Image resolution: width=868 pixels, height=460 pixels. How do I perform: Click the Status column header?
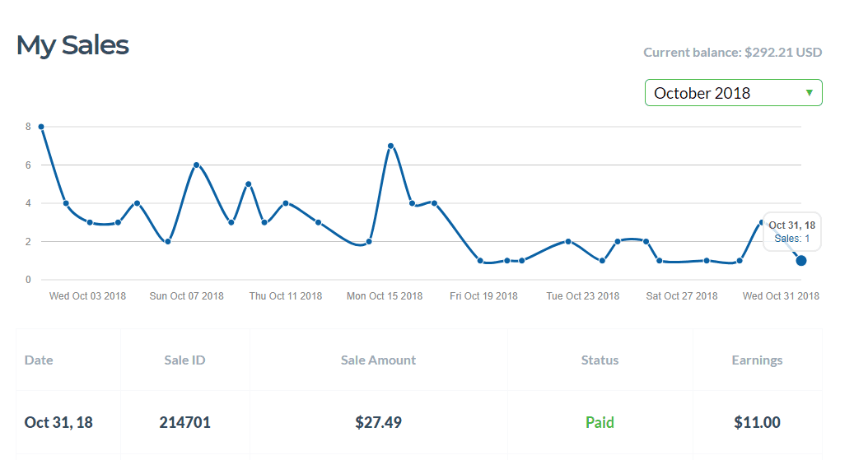point(600,360)
